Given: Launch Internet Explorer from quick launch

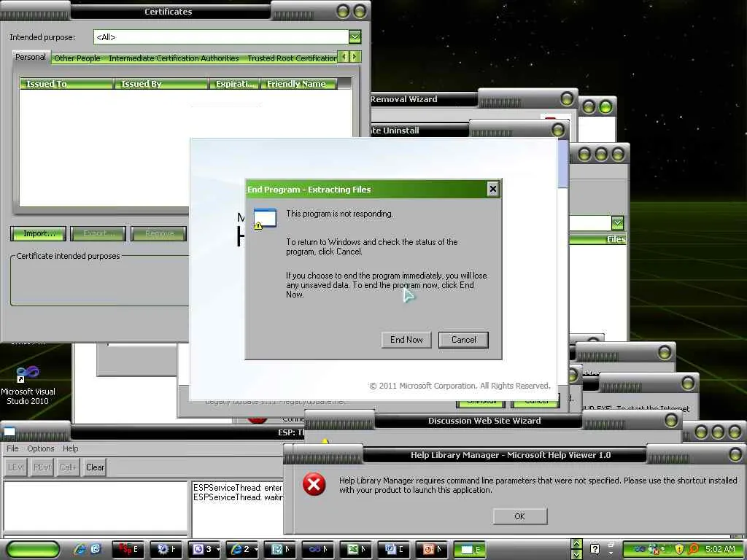Looking at the screenshot, I should (80, 549).
